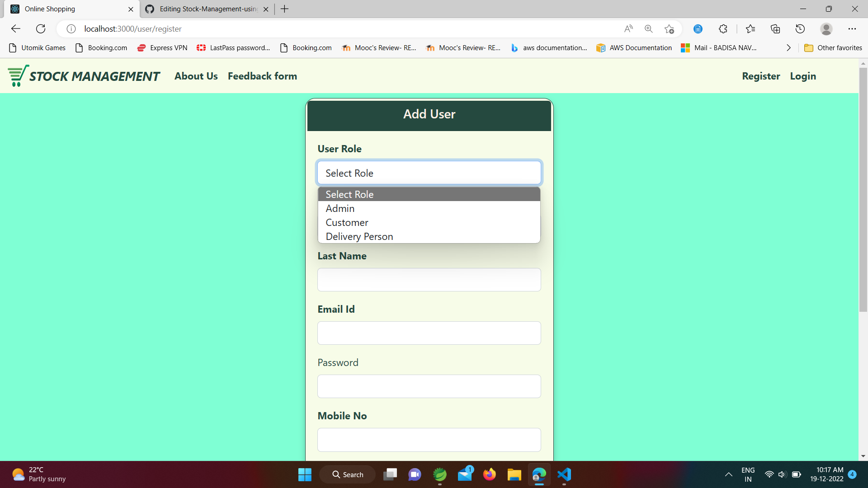868x488 pixels.
Task: Open the browser Extensions puzzle icon
Action: pyautogui.click(x=723, y=29)
